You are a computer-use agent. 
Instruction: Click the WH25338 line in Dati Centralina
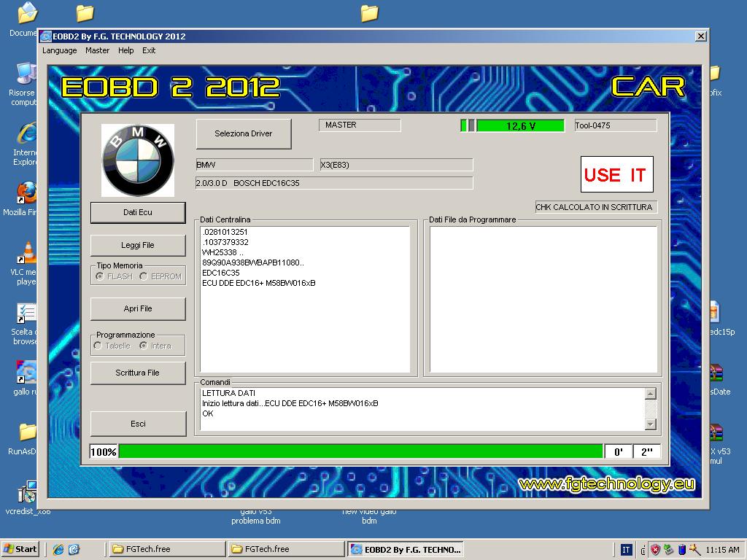click(222, 252)
